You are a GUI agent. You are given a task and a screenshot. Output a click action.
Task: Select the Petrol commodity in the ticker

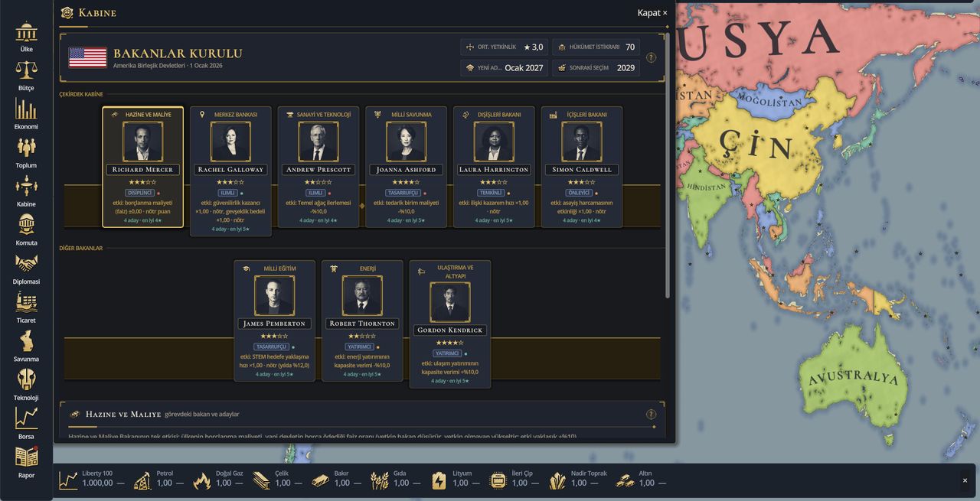pyautogui.click(x=158, y=480)
